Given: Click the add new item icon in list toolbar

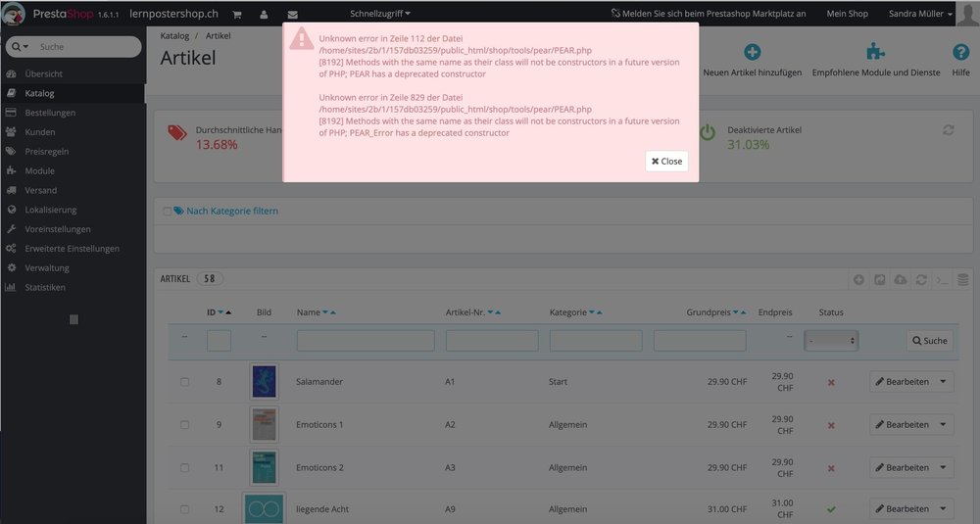Looking at the screenshot, I should click(x=858, y=279).
